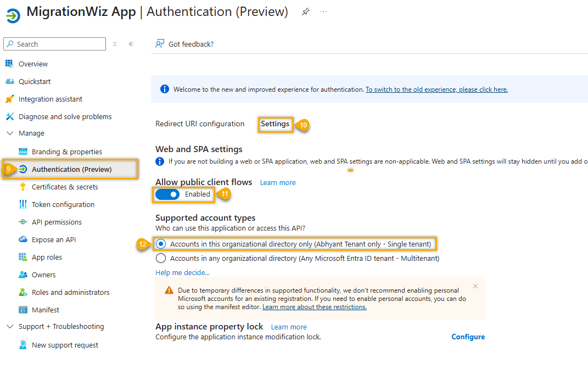
Task: Choose the Multitenant account option
Action: click(161, 258)
